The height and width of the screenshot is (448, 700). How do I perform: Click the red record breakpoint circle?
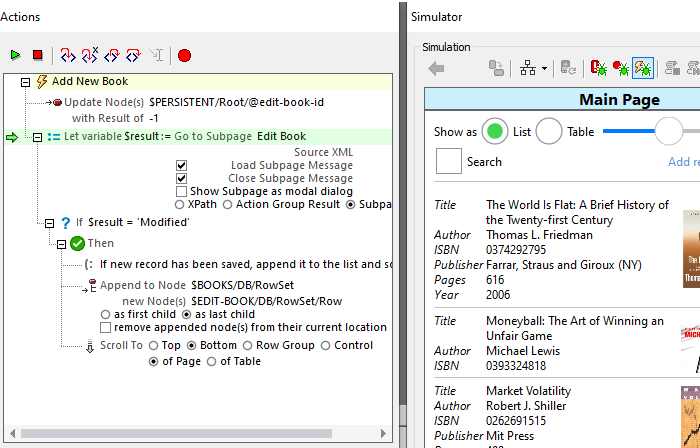[x=184, y=55]
